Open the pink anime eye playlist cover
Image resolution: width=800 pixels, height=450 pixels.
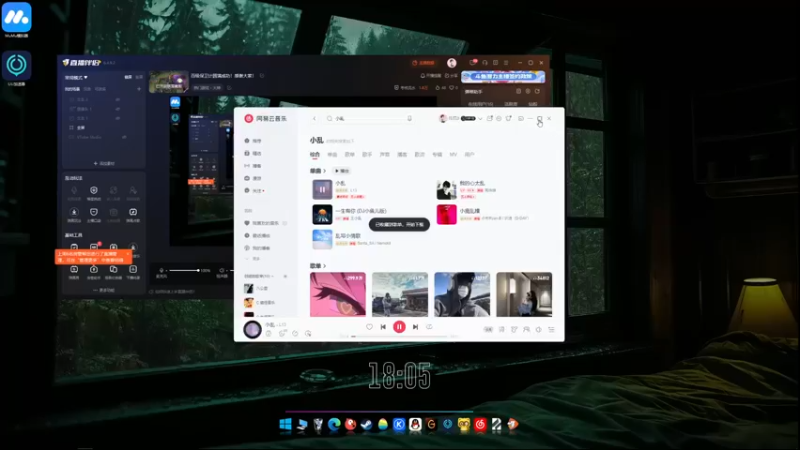click(x=338, y=294)
